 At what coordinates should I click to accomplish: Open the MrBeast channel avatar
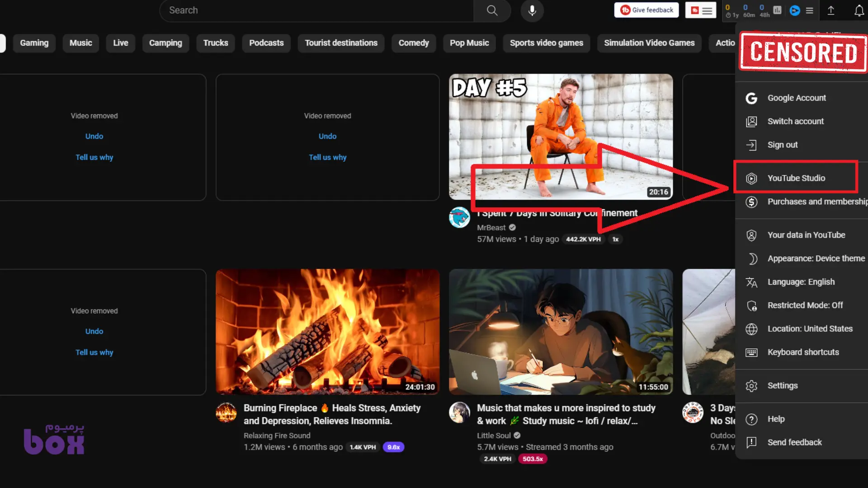coord(459,217)
